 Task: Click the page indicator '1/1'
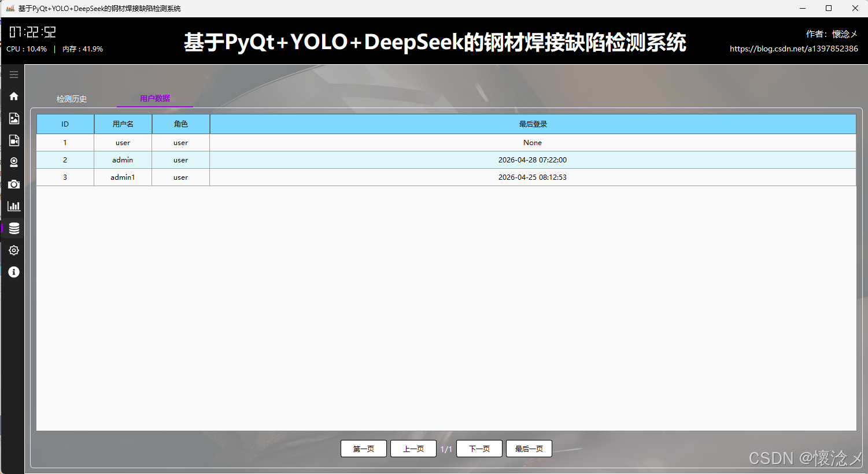pos(446,449)
